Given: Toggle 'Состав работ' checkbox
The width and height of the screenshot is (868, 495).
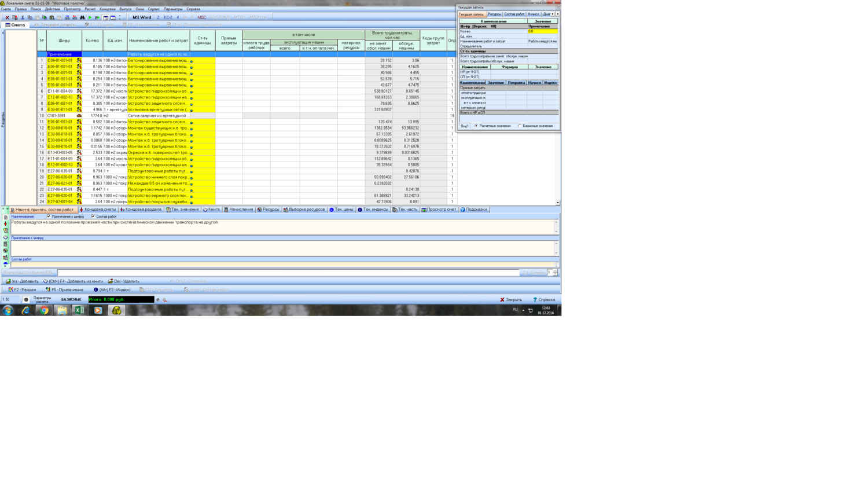Looking at the screenshot, I should point(93,217).
